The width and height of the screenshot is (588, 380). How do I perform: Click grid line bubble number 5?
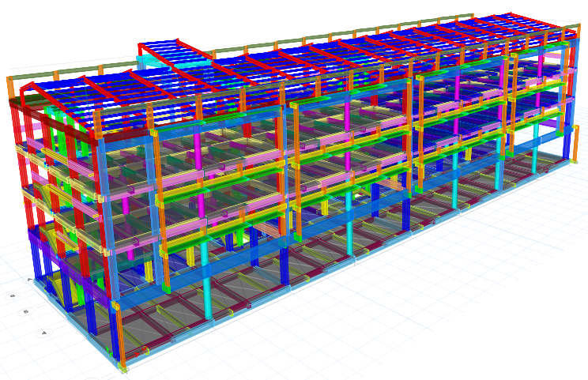(26, 312)
